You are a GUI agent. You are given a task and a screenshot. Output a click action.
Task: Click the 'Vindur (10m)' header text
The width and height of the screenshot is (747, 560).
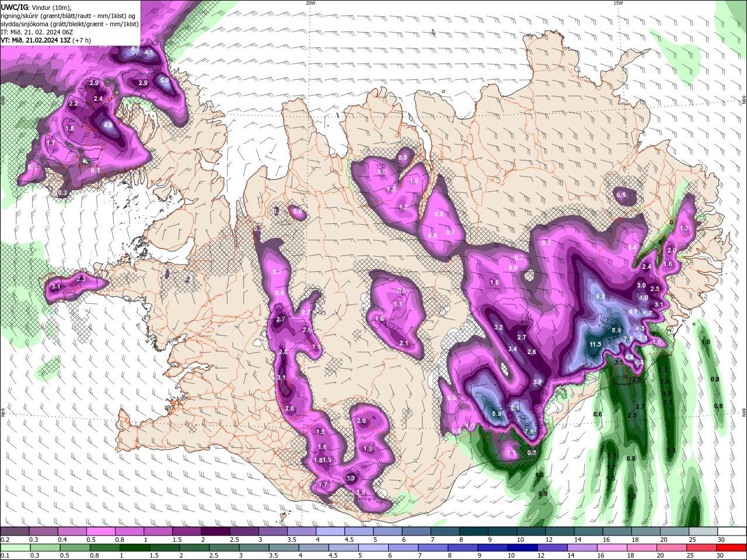coord(51,7)
